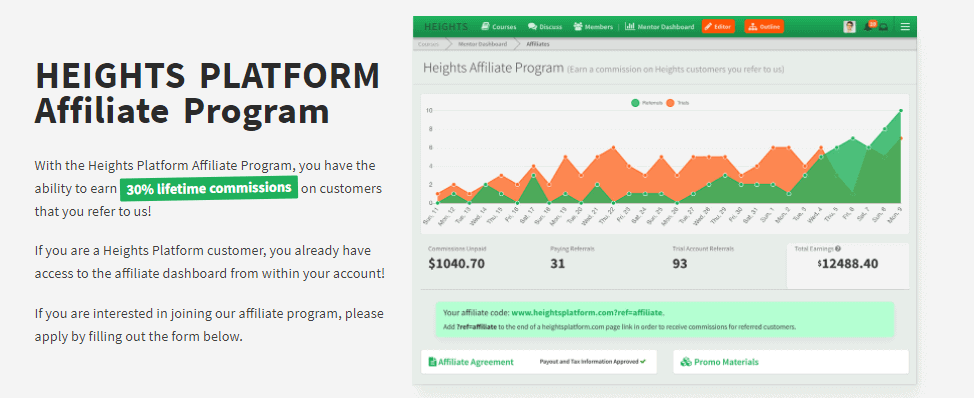Open the user profile avatar
974x398 pixels.
point(849,27)
